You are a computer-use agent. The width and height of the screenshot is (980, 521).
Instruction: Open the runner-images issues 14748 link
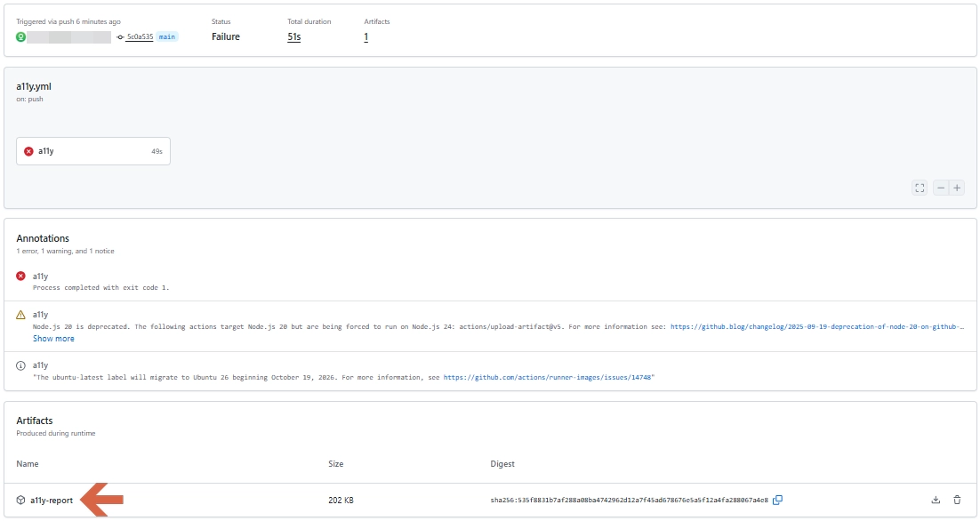coord(548,377)
